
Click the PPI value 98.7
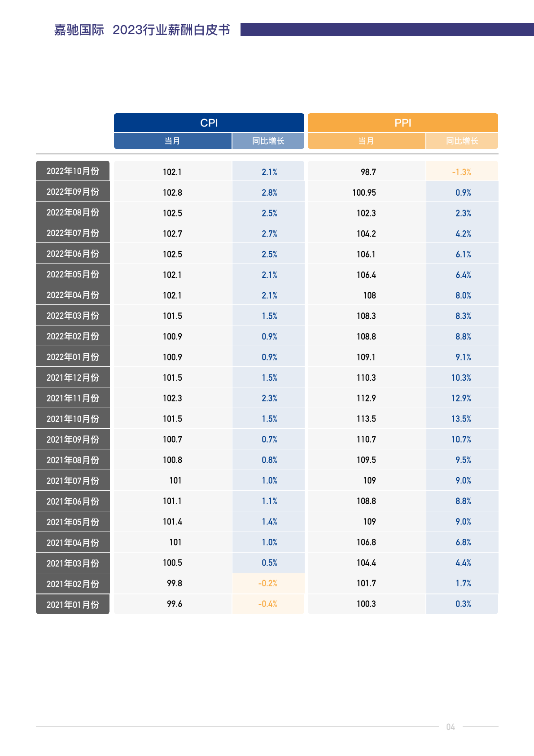[368, 172]
